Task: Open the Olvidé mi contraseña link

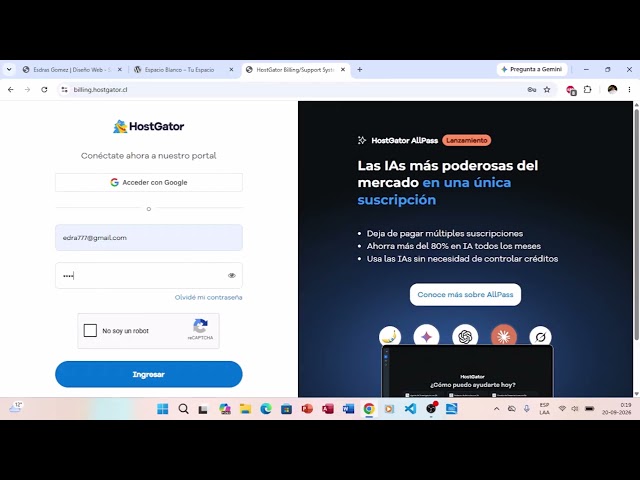Action: click(209, 298)
